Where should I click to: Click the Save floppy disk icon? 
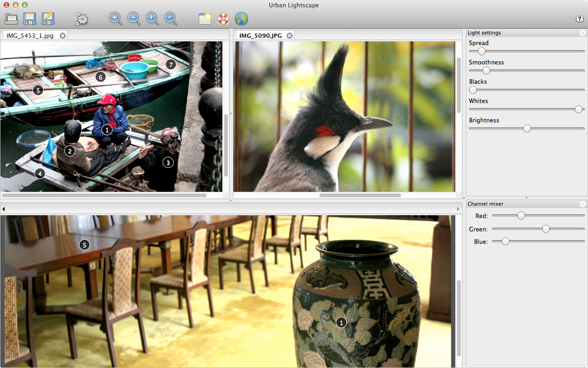pos(30,19)
